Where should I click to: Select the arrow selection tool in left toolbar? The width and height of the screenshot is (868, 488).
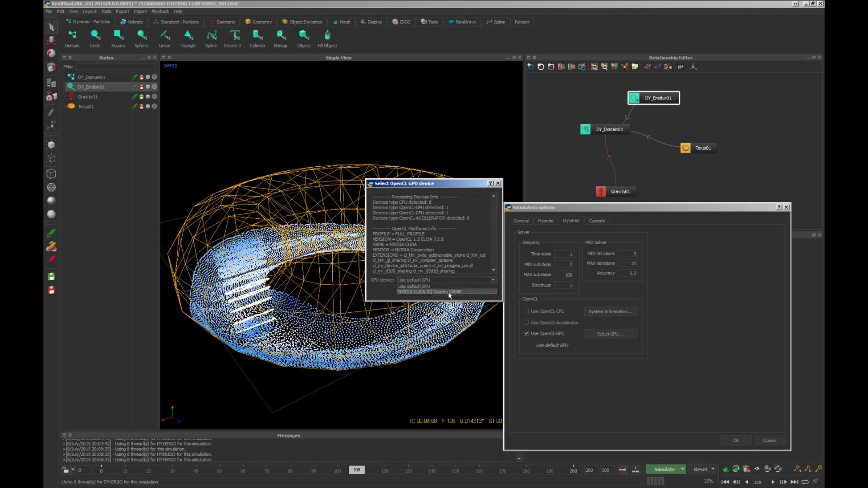click(x=51, y=27)
